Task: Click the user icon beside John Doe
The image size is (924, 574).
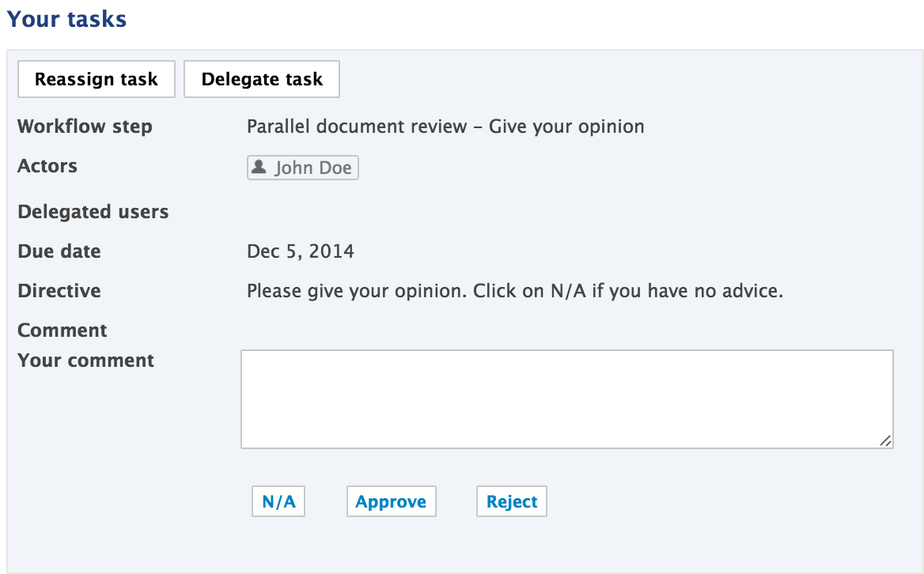Action: (259, 167)
